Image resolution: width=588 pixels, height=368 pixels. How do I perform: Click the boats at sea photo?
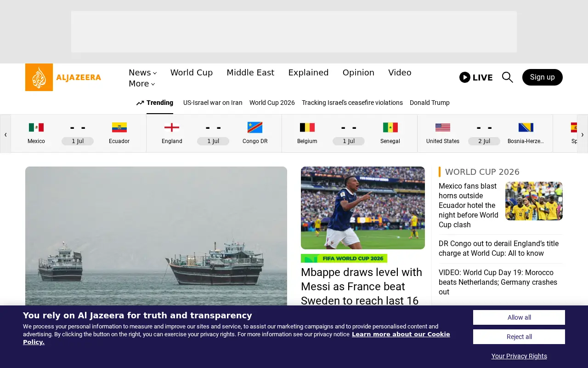coord(156,236)
